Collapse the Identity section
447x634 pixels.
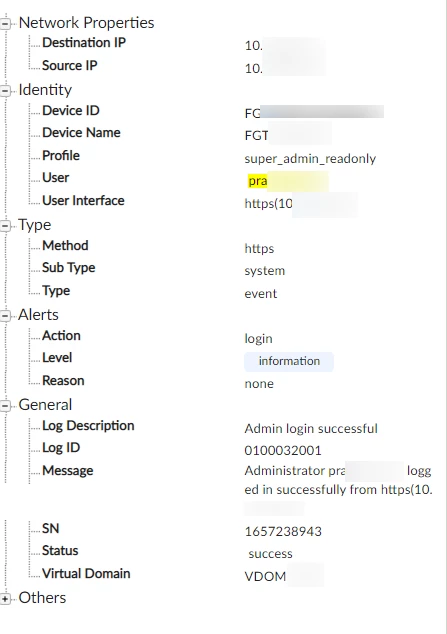5,91
